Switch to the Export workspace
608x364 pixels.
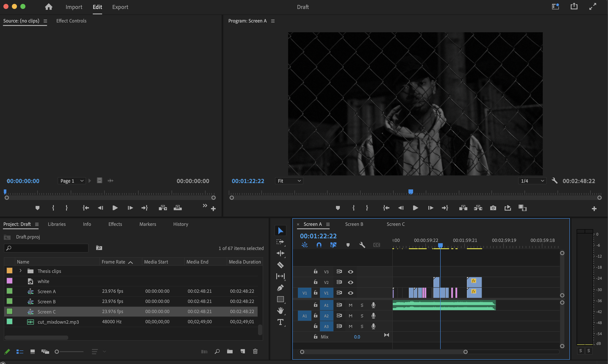click(120, 7)
